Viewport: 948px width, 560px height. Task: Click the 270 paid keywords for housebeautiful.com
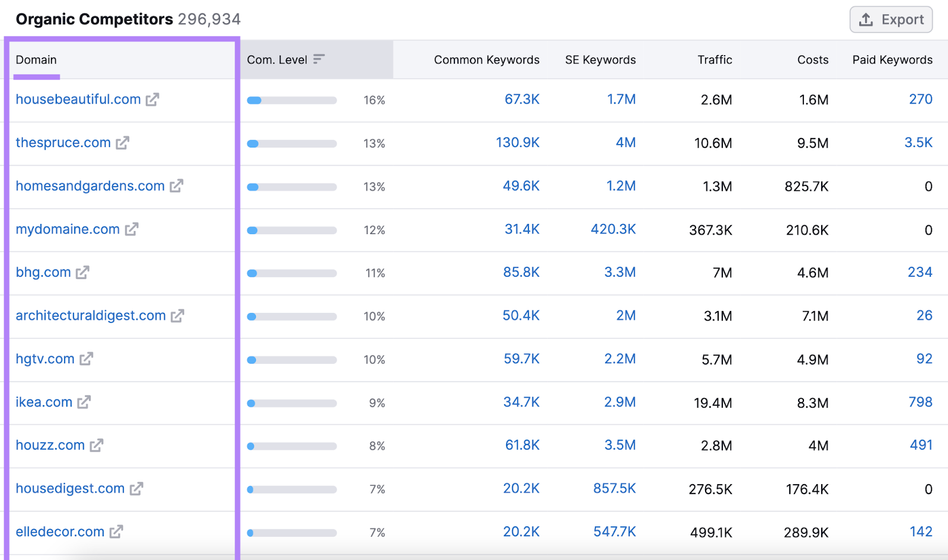point(921,100)
